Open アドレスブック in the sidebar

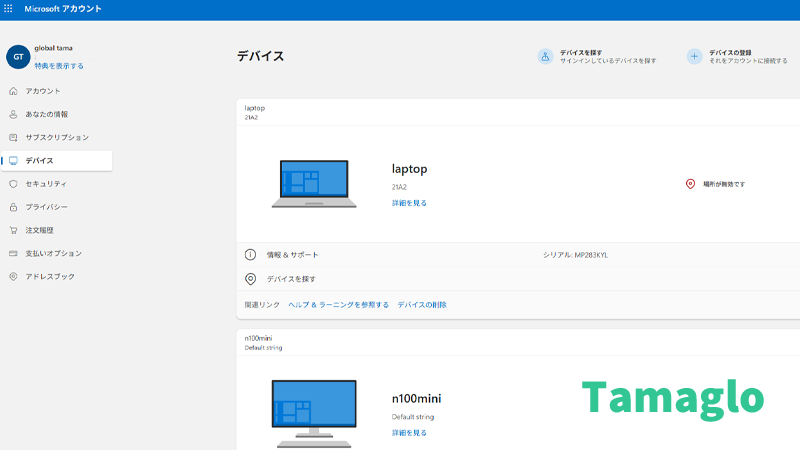pos(49,276)
